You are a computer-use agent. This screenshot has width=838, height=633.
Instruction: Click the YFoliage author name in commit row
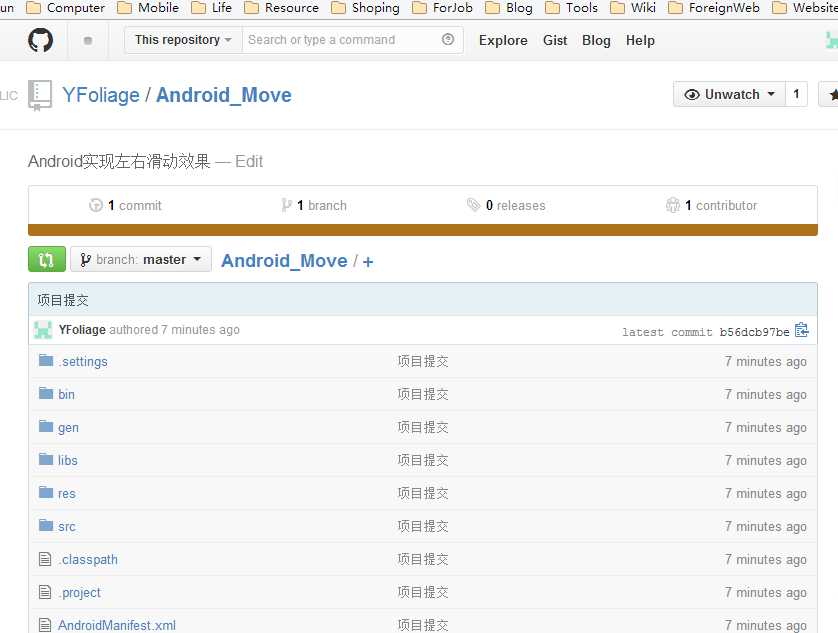point(82,330)
